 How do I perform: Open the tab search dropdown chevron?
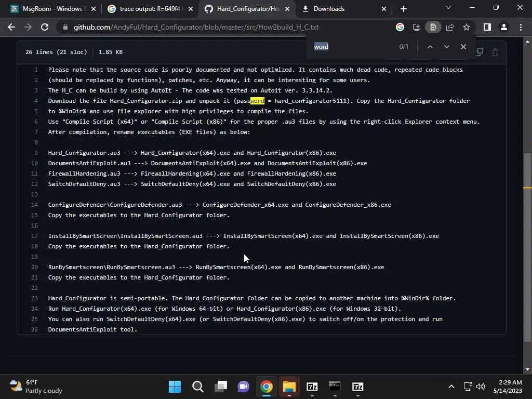tap(448, 7)
